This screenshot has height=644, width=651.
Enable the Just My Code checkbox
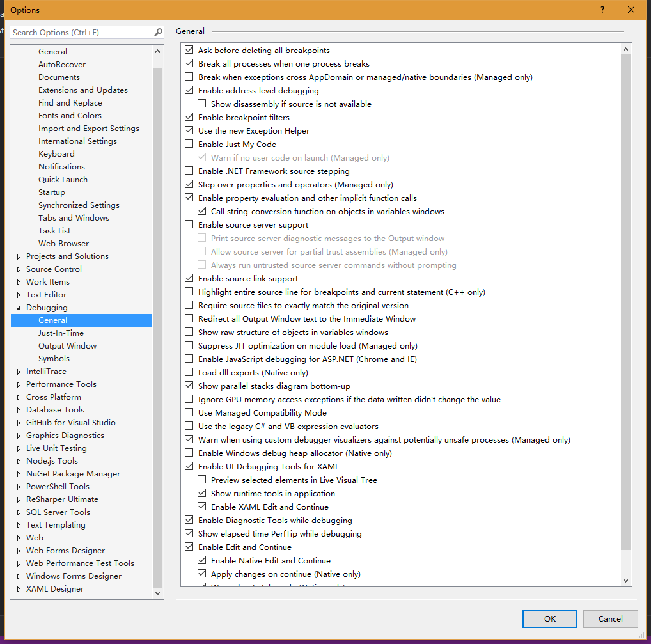(189, 144)
